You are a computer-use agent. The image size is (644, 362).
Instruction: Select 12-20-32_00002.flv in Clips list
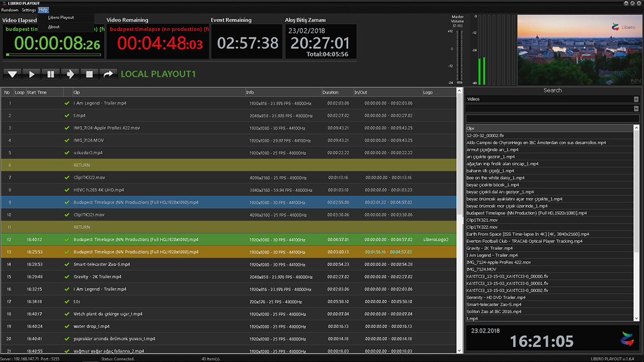point(550,136)
